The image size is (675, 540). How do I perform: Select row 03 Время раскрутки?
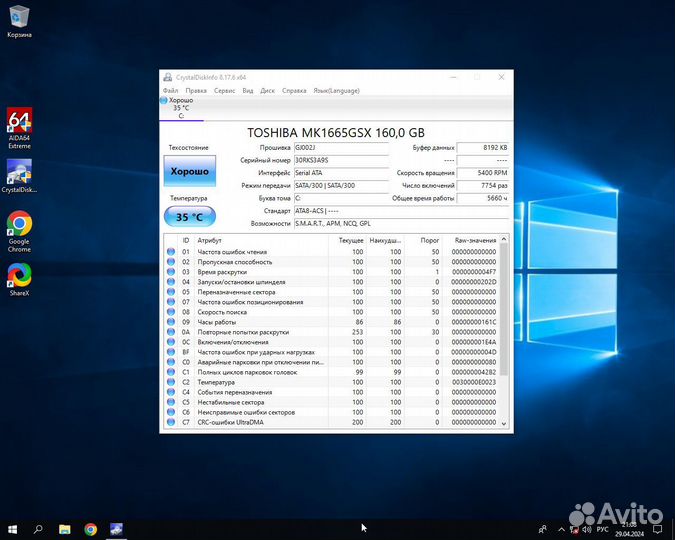[x=331, y=272]
